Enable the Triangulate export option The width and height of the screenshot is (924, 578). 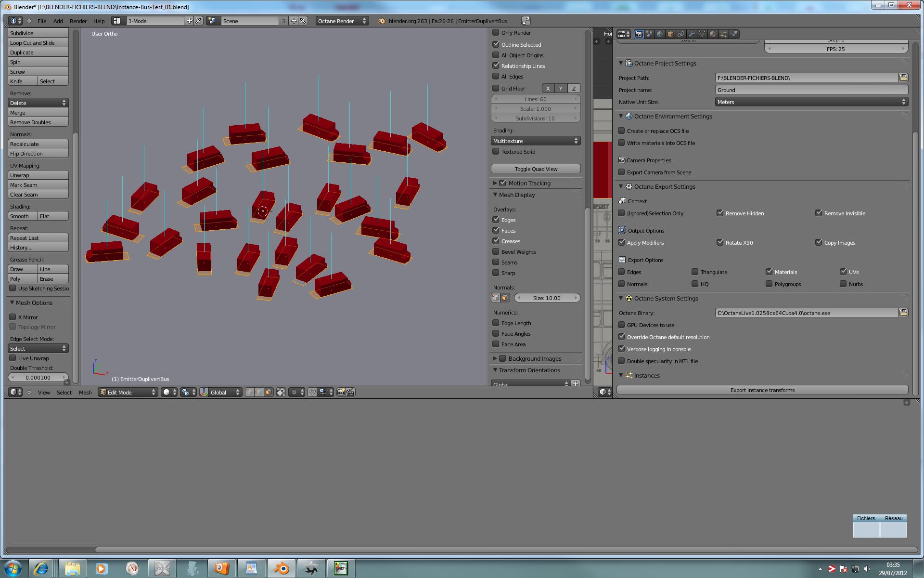coord(695,272)
